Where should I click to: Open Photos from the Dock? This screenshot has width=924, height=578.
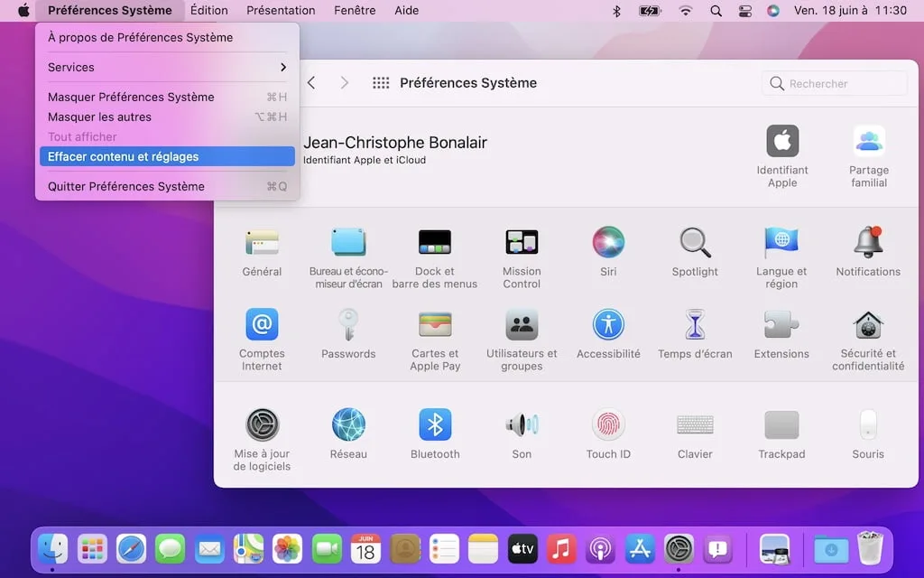288,548
